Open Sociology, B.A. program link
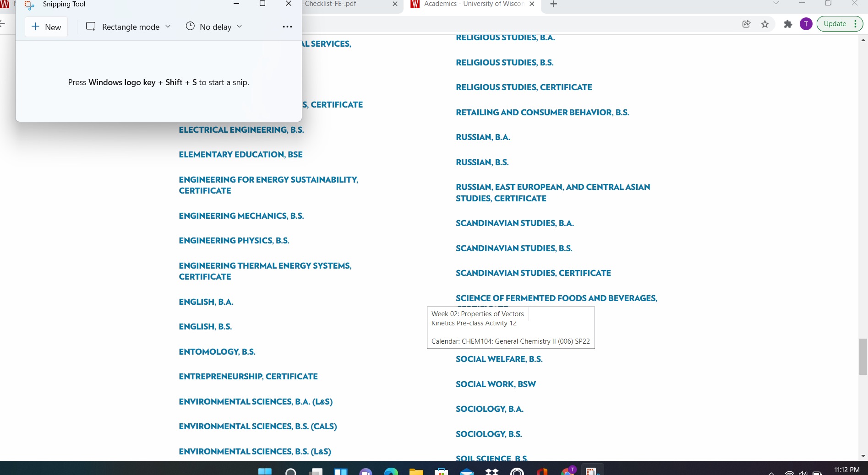 tap(489, 409)
